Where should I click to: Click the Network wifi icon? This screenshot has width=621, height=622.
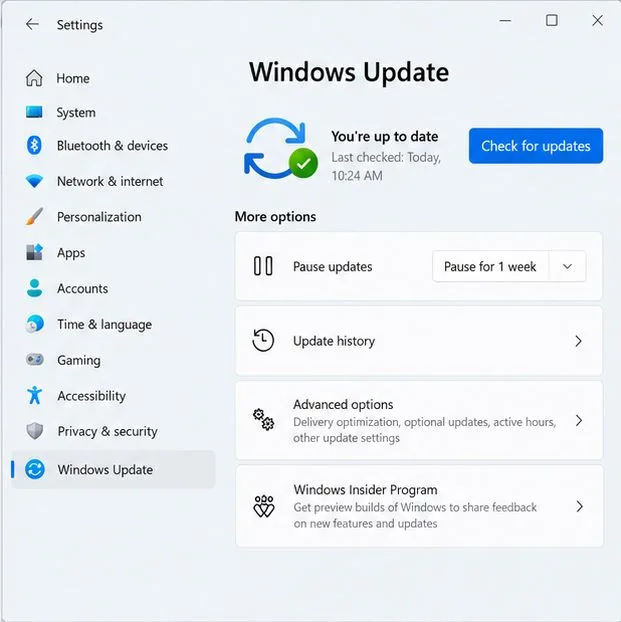pyautogui.click(x=34, y=181)
